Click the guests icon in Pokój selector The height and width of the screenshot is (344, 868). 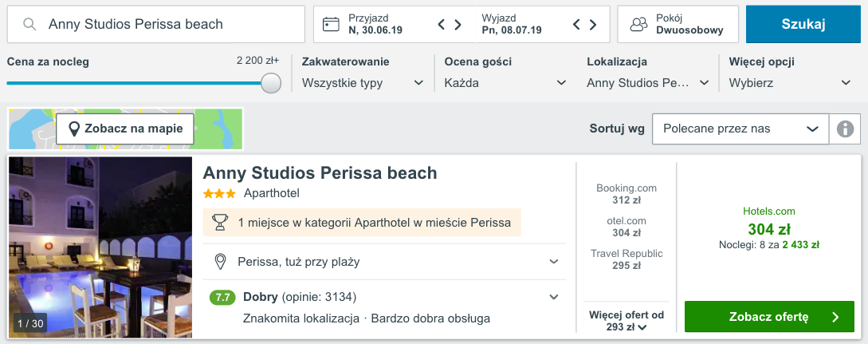pos(638,25)
